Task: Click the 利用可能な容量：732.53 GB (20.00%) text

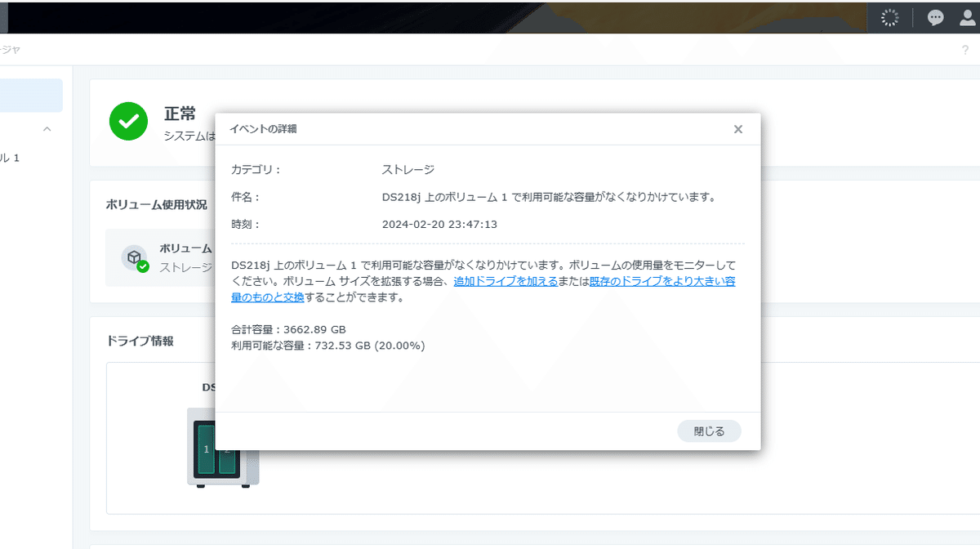Action: (327, 346)
